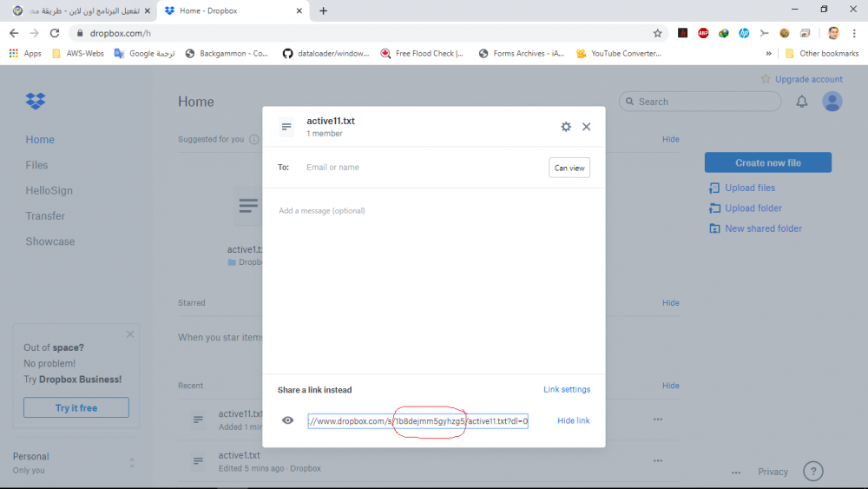Click the Privacy link
Screen dimensions: 868x489
[773, 472]
